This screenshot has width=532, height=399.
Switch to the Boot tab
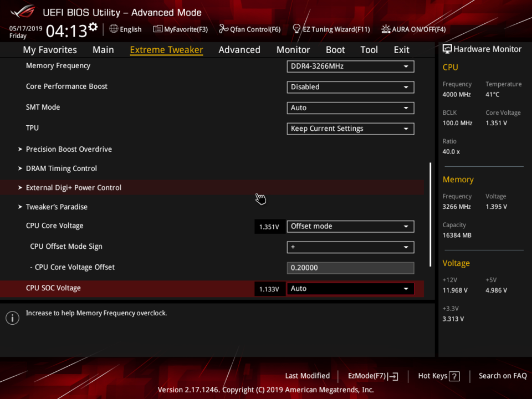pos(335,50)
